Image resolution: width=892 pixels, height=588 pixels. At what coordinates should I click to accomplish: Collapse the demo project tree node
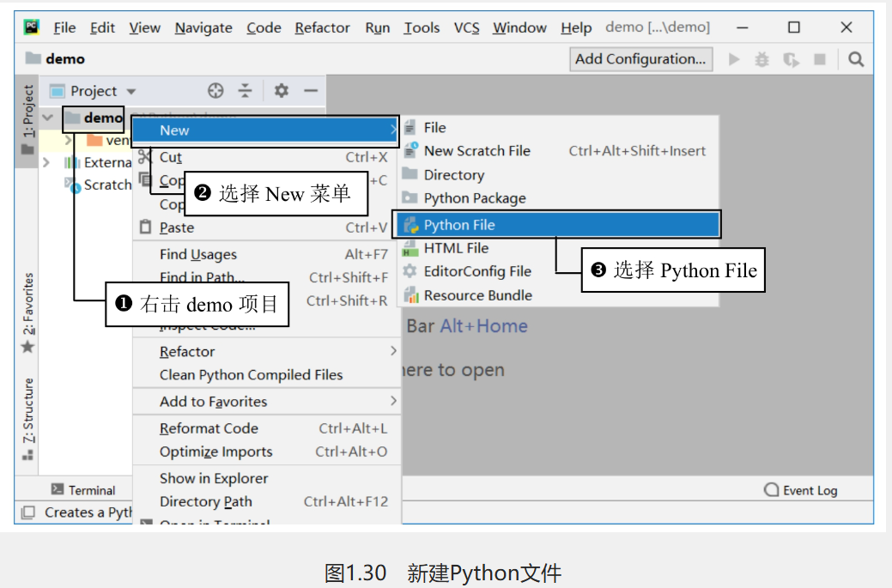tap(48, 118)
